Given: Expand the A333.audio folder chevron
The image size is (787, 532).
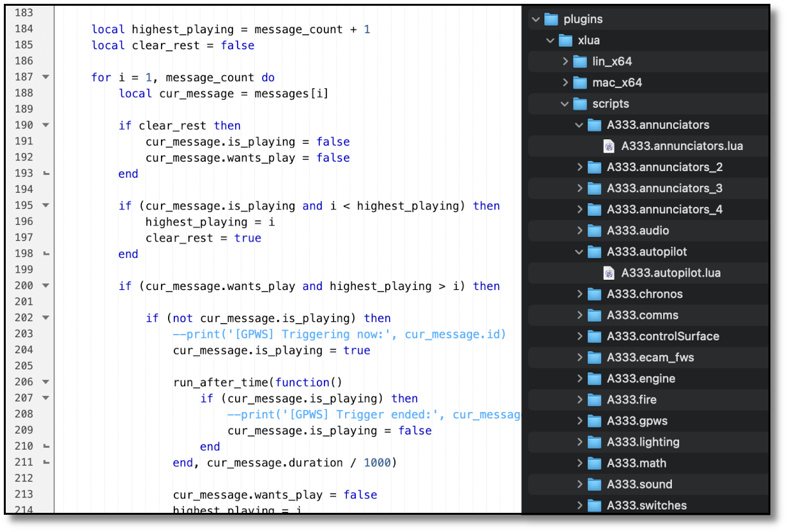Looking at the screenshot, I should [x=579, y=231].
